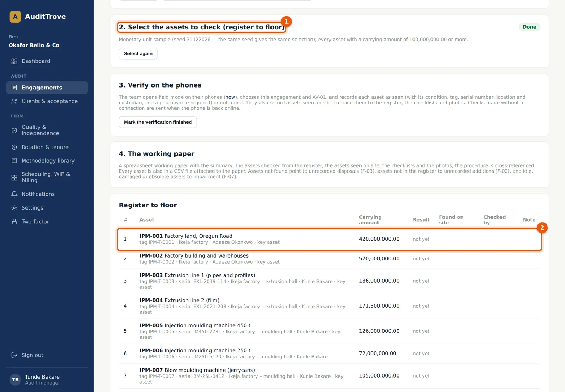Click the Rotation & tenure icon
565x392 pixels.
[14, 147]
